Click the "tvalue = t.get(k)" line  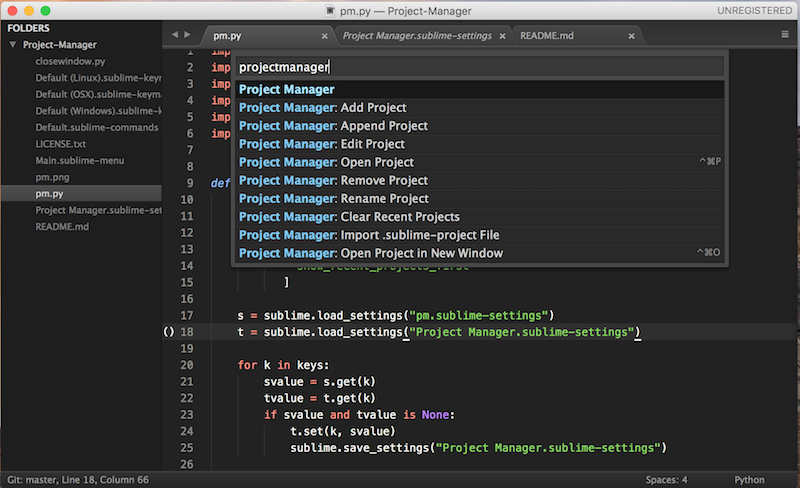(319, 398)
